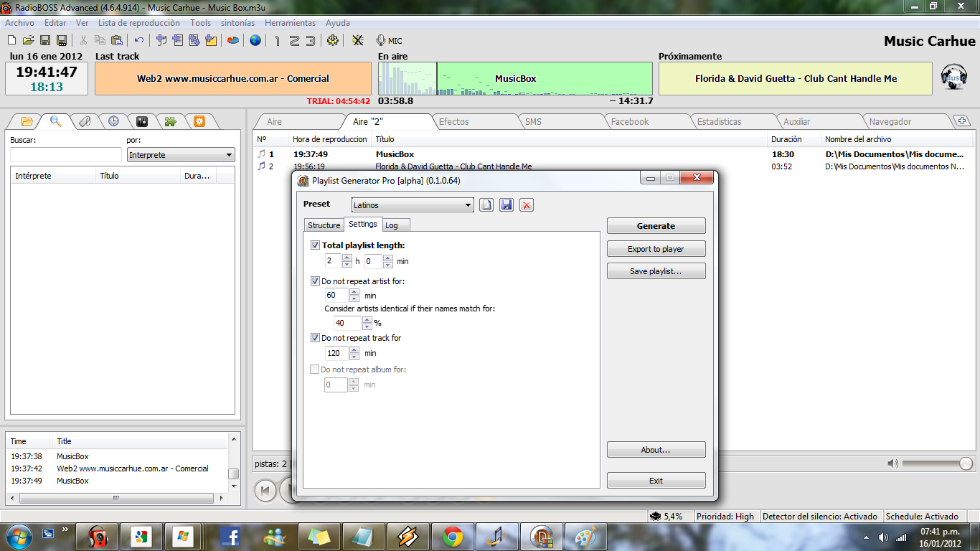Delete preset with the red X icon
This screenshot has width=980, height=551.
click(527, 205)
